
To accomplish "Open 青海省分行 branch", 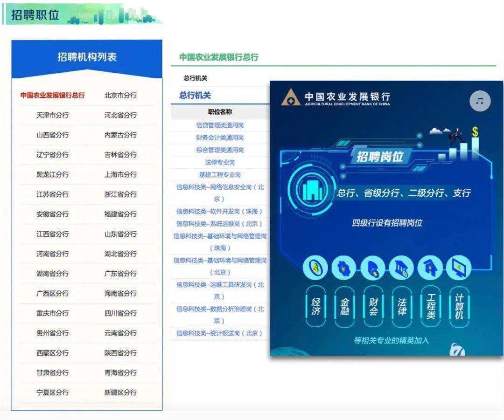I will click(120, 373).
